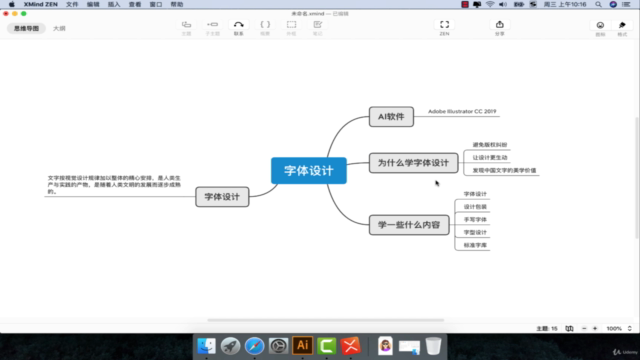Select subtopic 标准字库

coord(475,245)
